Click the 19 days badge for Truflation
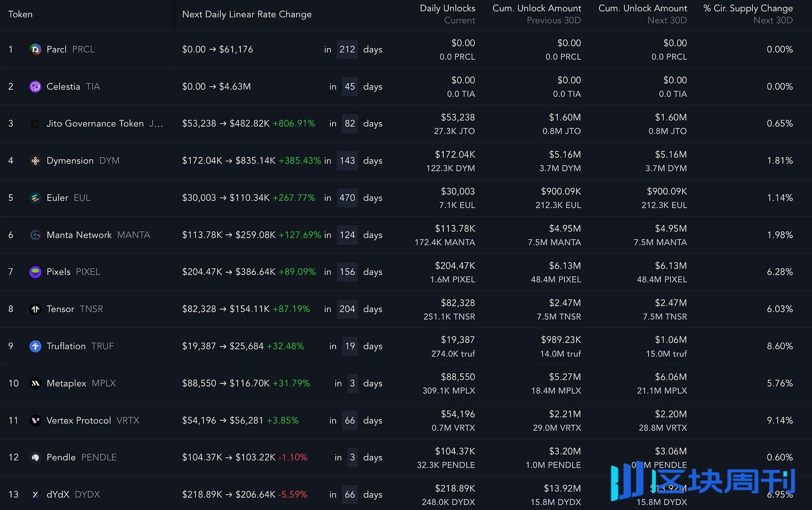Screen dimensions: 812x510 tap(350, 347)
